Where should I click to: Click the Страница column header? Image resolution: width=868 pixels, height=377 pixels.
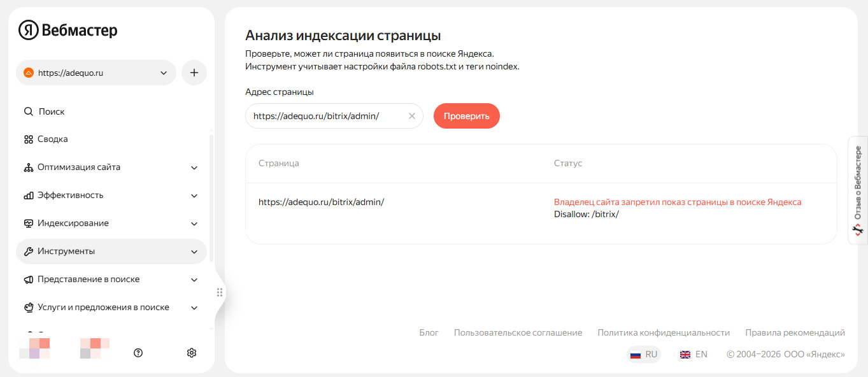pos(279,163)
